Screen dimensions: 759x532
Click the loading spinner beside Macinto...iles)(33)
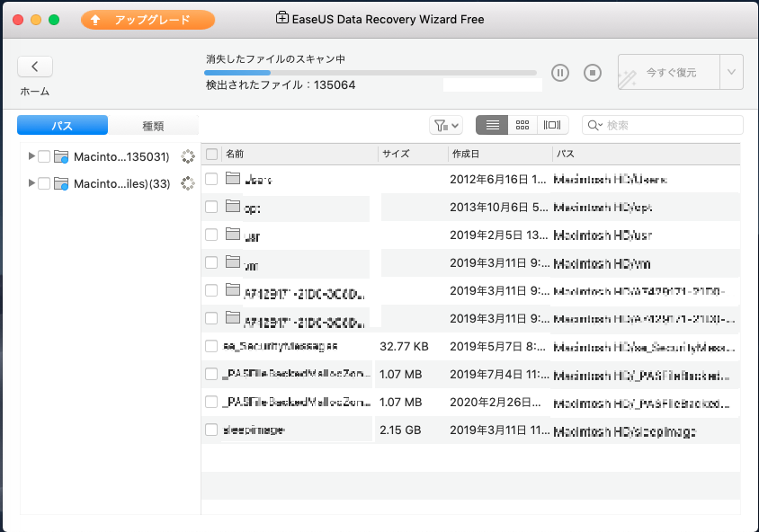[x=188, y=183]
